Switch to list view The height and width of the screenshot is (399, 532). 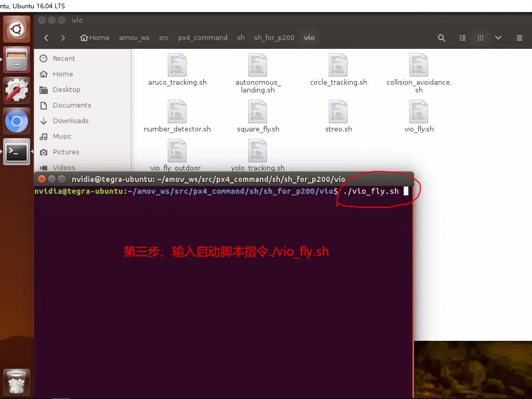click(462, 37)
